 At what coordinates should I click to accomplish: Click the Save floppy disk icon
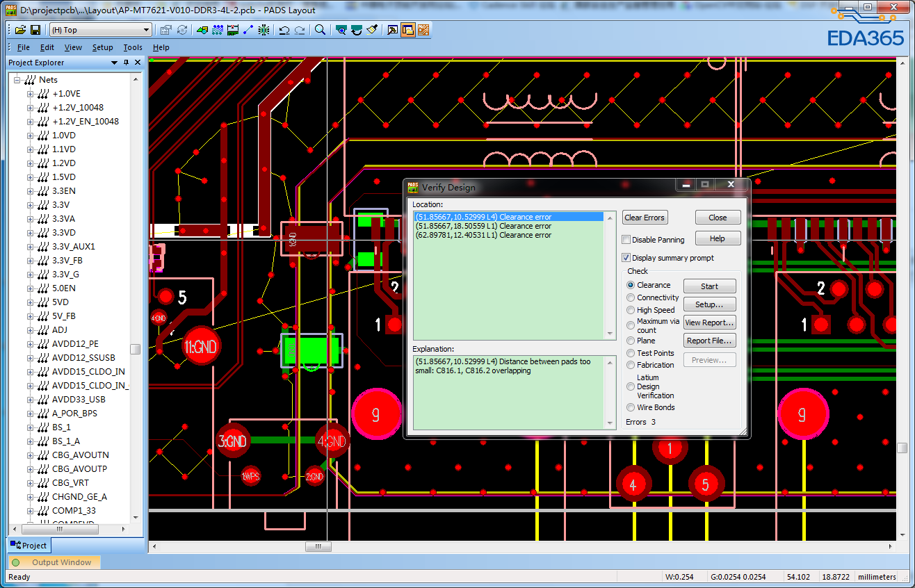click(x=35, y=30)
